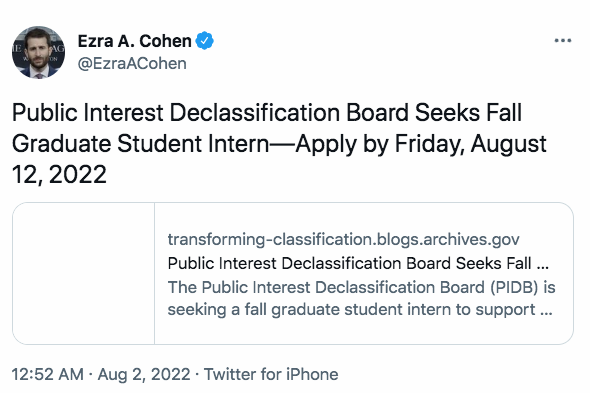Click card description line mentioning (PIDB)

(362, 287)
